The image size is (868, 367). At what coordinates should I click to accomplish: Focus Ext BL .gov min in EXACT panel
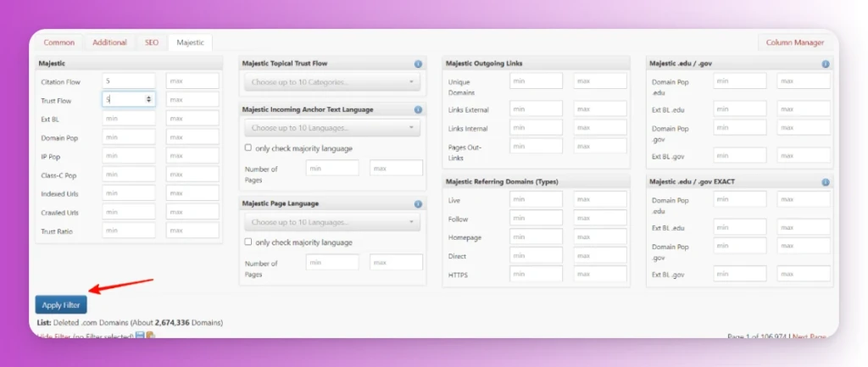click(740, 274)
